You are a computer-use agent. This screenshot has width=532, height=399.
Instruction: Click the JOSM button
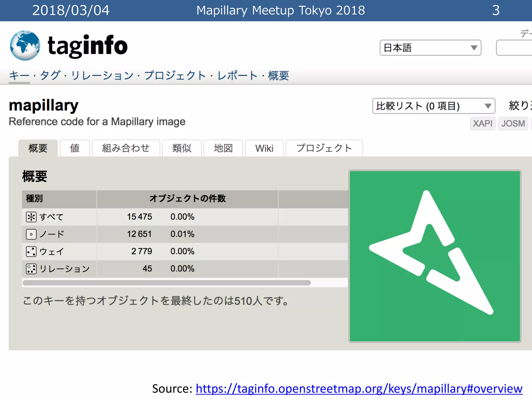point(513,123)
